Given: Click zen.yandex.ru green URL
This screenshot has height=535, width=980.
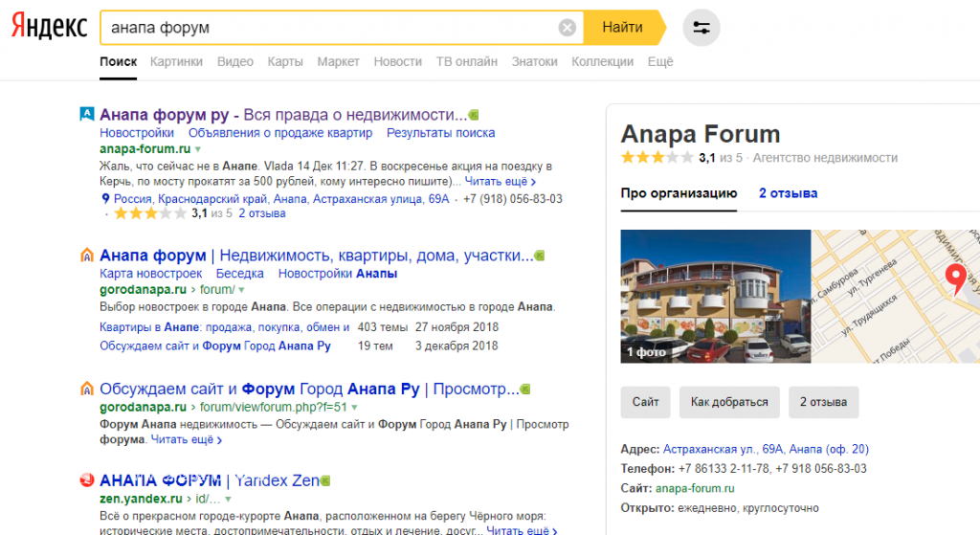Looking at the screenshot, I should tap(141, 499).
